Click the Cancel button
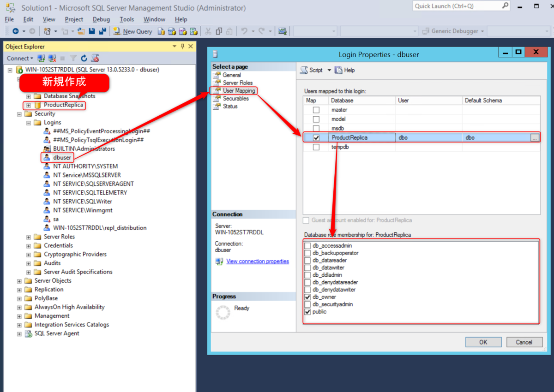Viewport: 554px width, 392px height. click(x=524, y=342)
